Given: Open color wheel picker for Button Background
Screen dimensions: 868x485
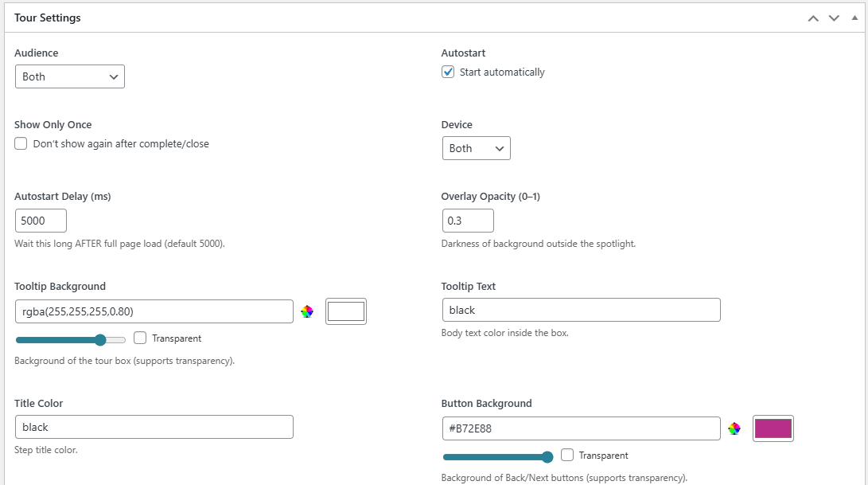Looking at the screenshot, I should (x=734, y=428).
